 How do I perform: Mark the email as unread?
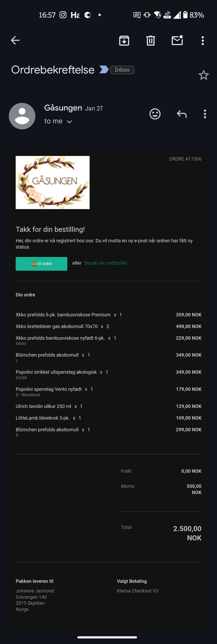pos(177,40)
